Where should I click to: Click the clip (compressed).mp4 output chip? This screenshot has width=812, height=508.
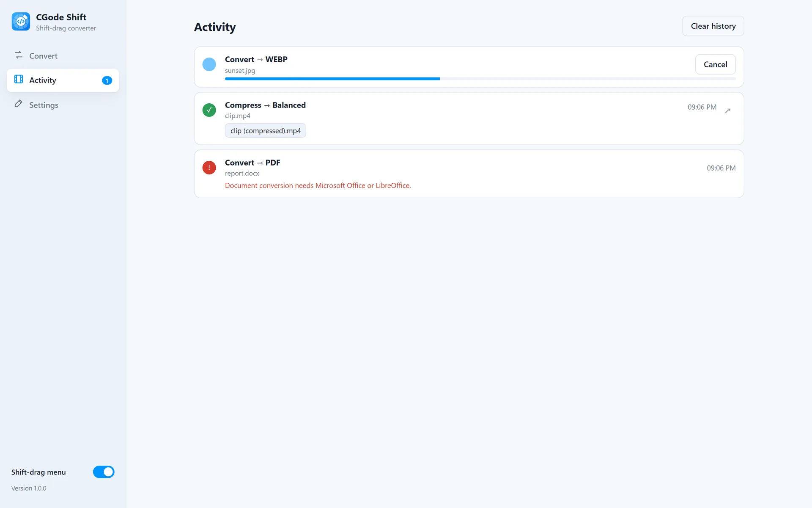(266, 131)
